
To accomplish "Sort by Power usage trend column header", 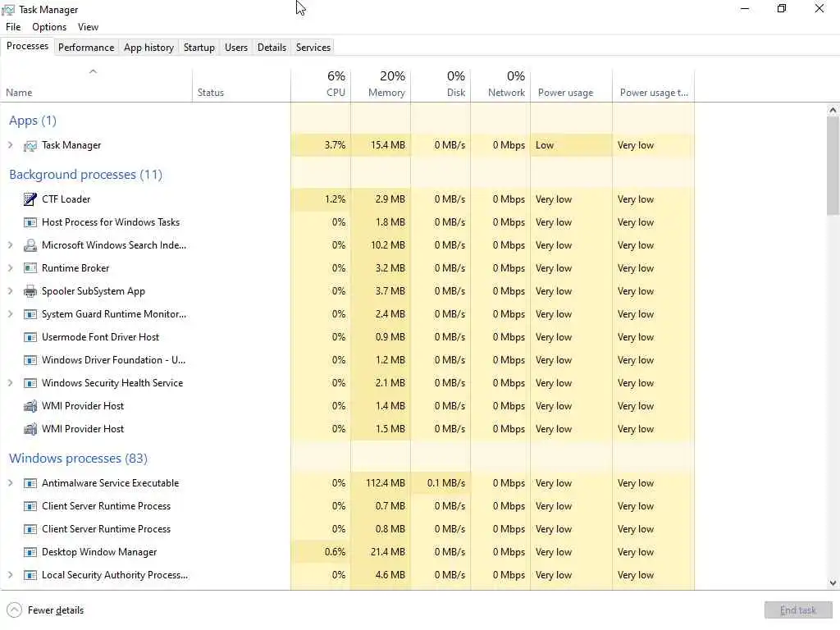I will [x=654, y=84].
